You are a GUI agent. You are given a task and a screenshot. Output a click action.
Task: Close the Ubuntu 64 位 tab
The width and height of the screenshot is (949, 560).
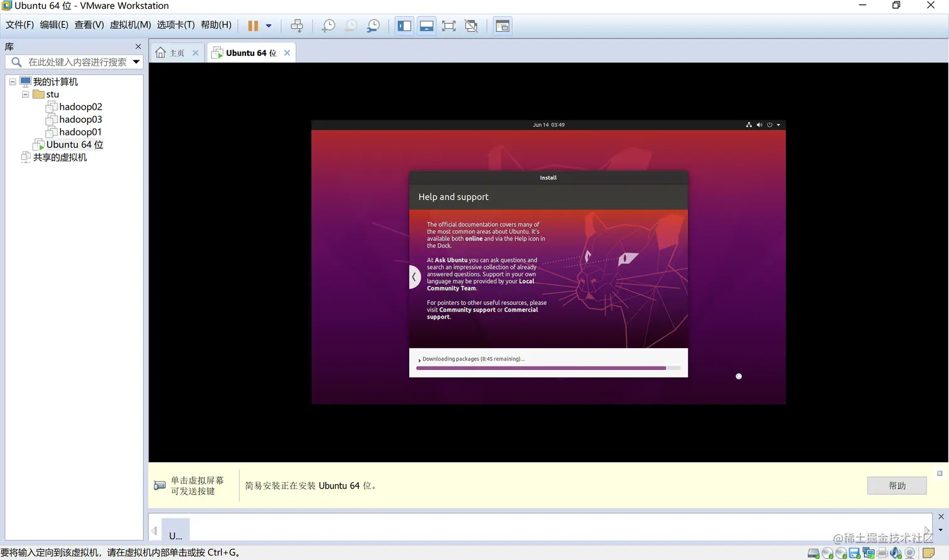pyautogui.click(x=287, y=53)
